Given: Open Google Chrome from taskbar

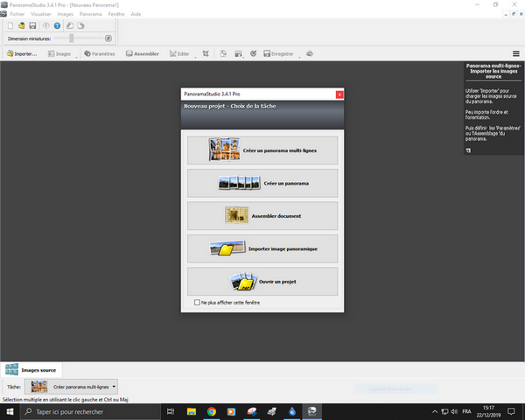Looking at the screenshot, I should 211,411.
